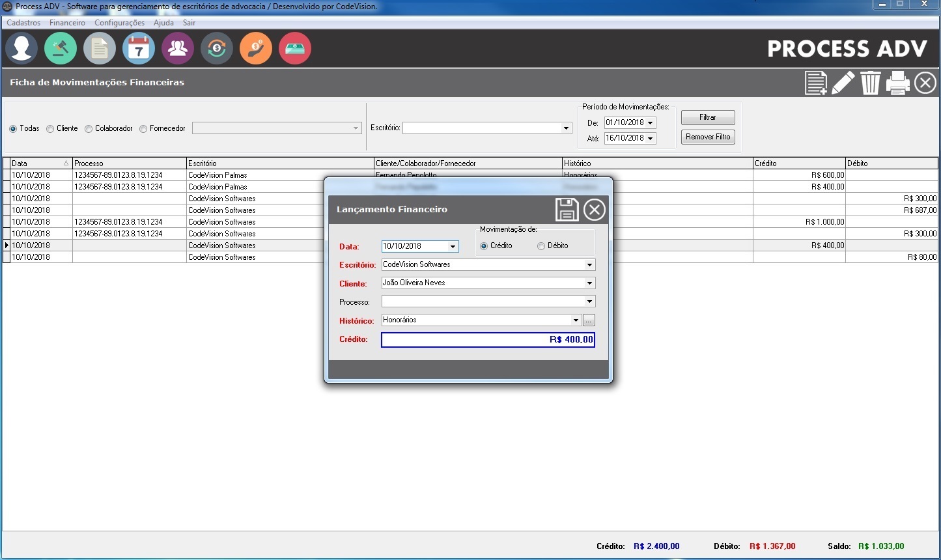Image resolution: width=941 pixels, height=560 pixels.
Task: Click the trash can delete icon
Action: point(871,83)
